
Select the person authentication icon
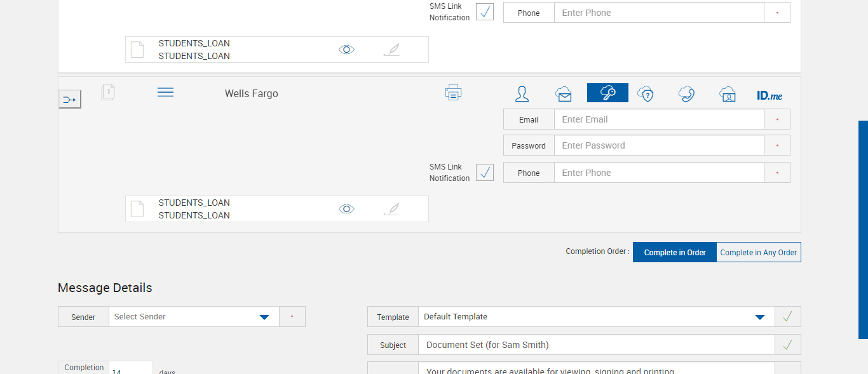(x=522, y=94)
